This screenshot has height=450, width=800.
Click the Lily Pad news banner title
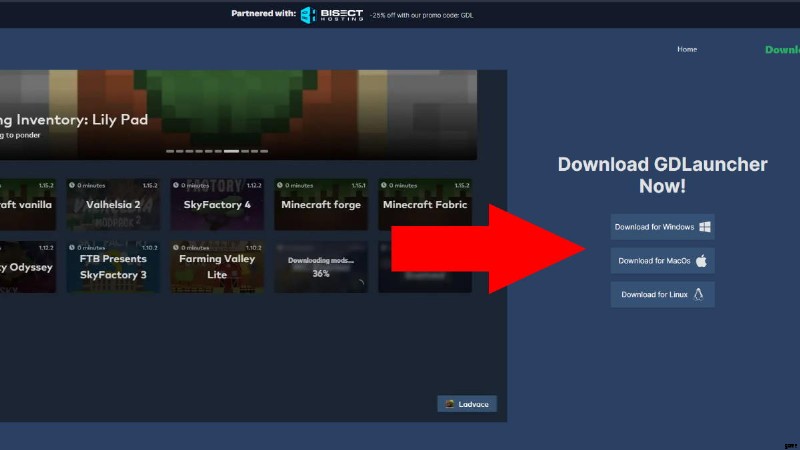tap(74, 120)
